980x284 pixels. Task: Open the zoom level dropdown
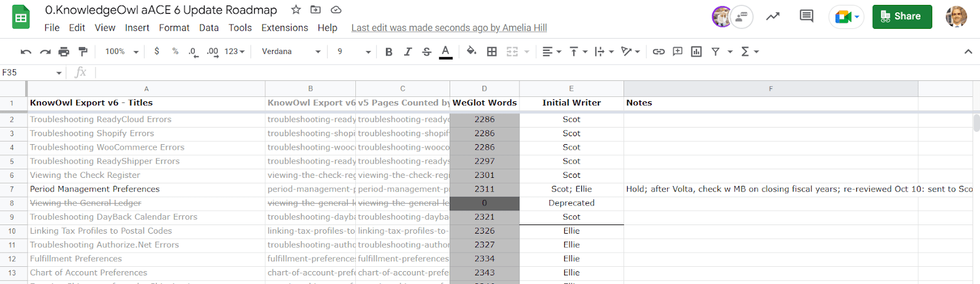122,52
